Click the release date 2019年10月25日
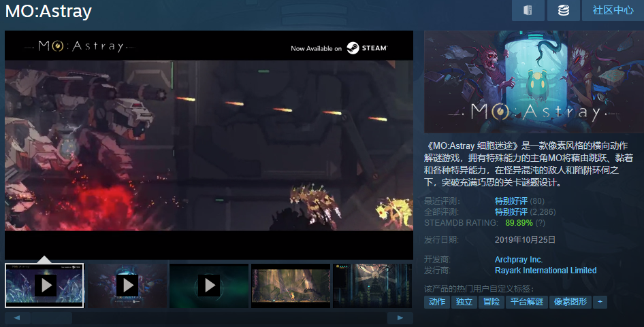The width and height of the screenshot is (644, 327). 526,239
